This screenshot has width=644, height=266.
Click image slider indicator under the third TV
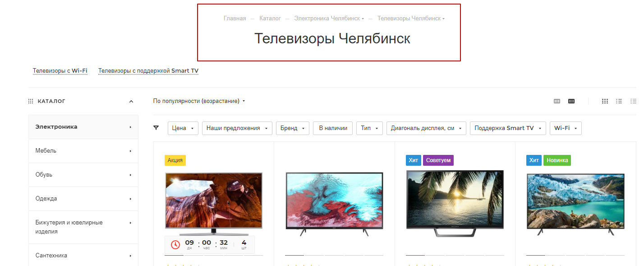(x=455, y=255)
